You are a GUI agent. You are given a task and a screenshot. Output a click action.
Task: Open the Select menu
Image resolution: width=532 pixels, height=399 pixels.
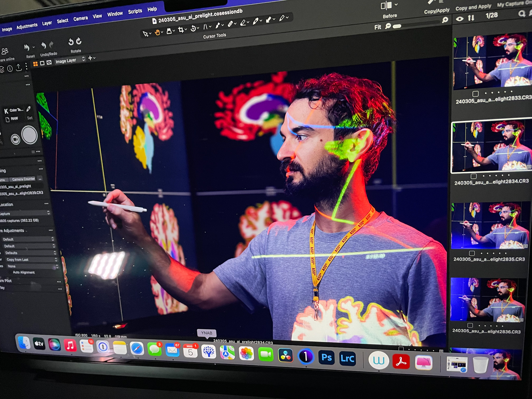point(62,21)
